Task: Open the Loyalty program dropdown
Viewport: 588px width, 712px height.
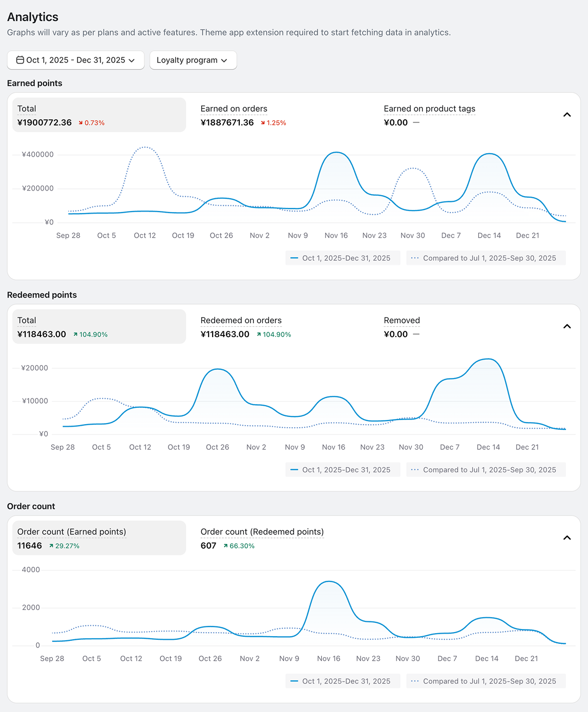Action: coord(193,60)
